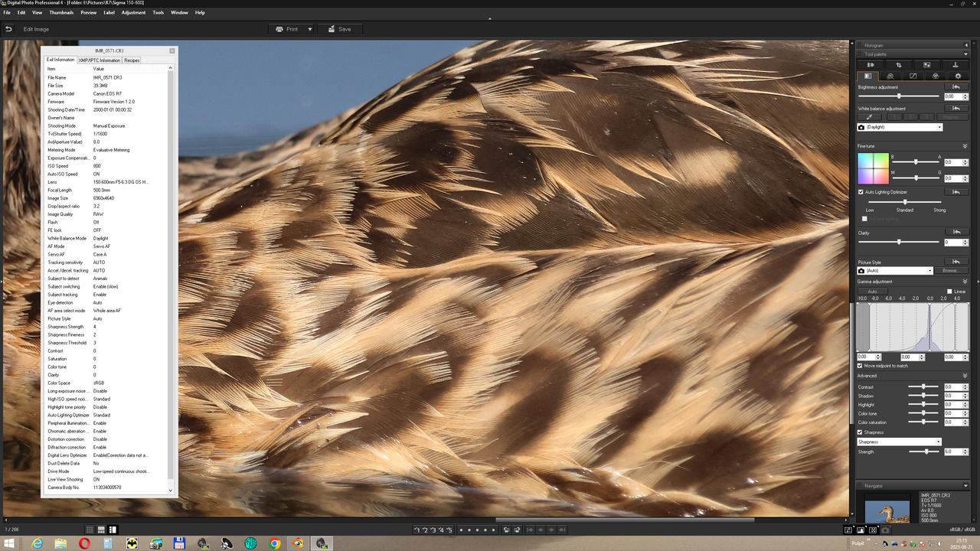Click the Print button
This screenshot has height=551, width=980.
pyautogui.click(x=286, y=29)
